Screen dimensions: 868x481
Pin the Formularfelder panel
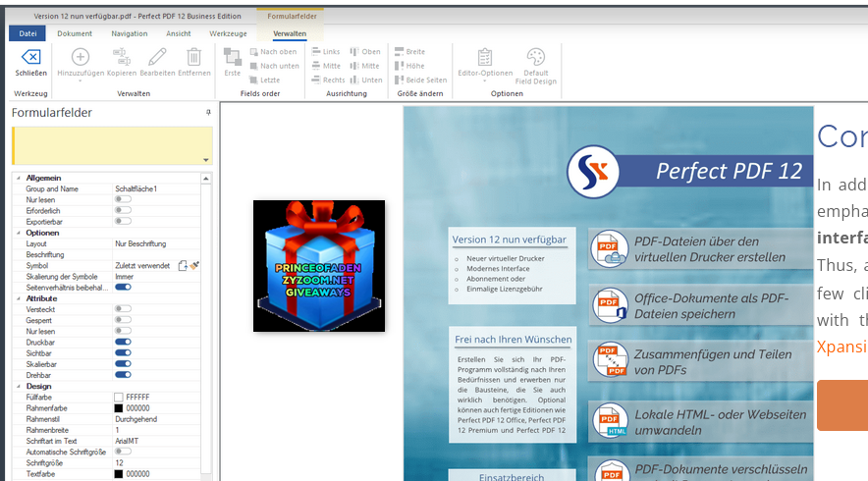(208, 112)
